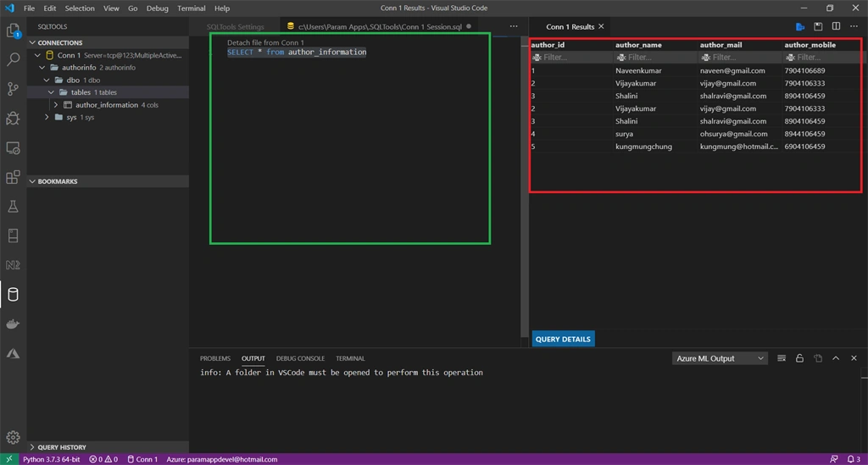Open the output log file icon
The image size is (868, 465).
(818, 358)
